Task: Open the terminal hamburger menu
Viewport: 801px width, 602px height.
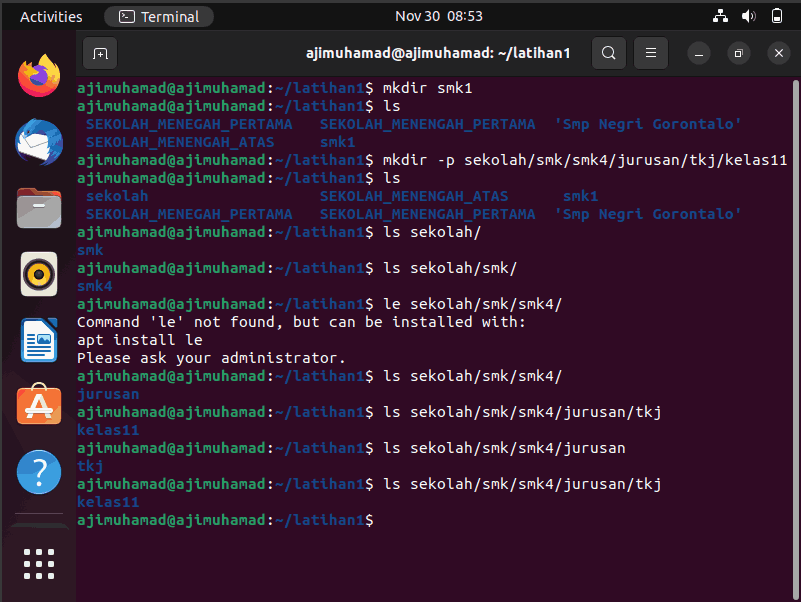Action: click(651, 53)
